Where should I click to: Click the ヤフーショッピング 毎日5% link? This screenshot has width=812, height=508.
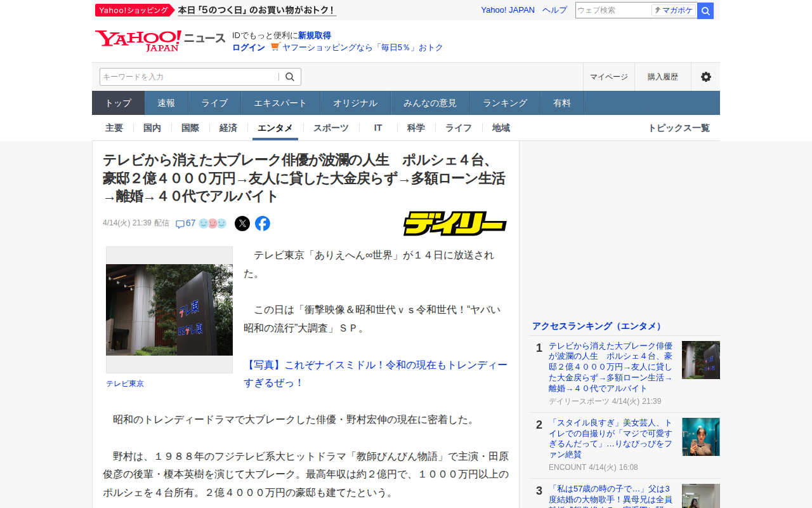[363, 48]
